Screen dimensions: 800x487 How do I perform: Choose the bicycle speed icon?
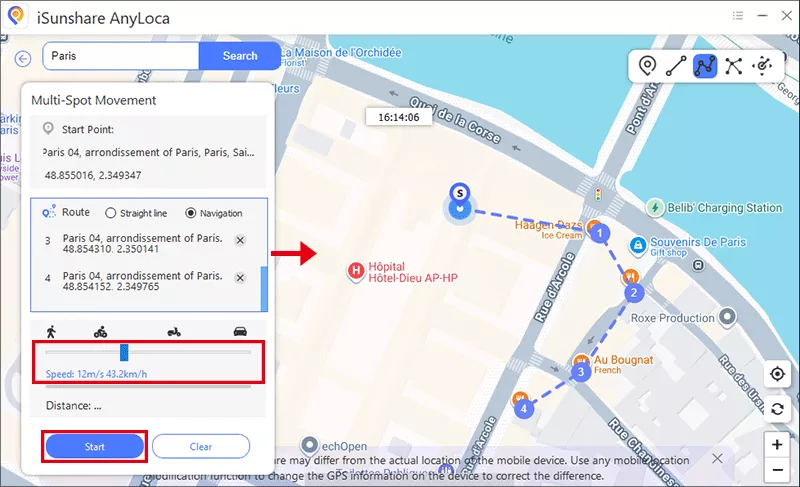(100, 331)
